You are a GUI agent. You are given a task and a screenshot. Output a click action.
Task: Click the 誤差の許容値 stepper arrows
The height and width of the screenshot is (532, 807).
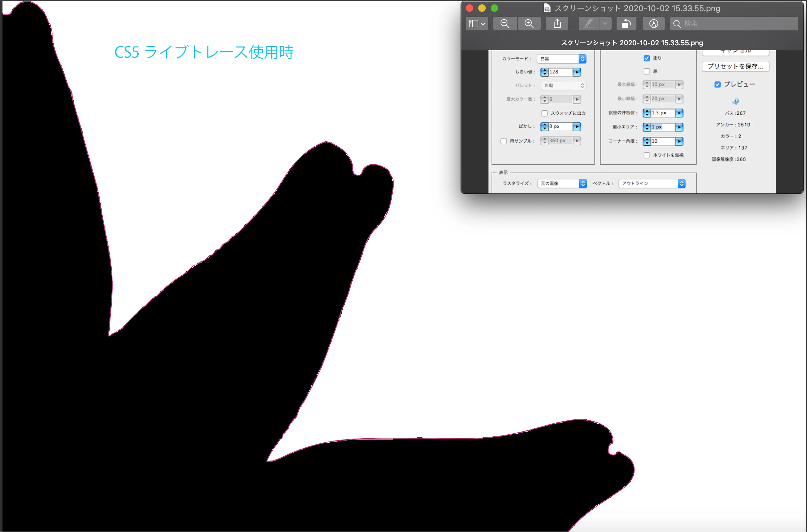(646, 113)
